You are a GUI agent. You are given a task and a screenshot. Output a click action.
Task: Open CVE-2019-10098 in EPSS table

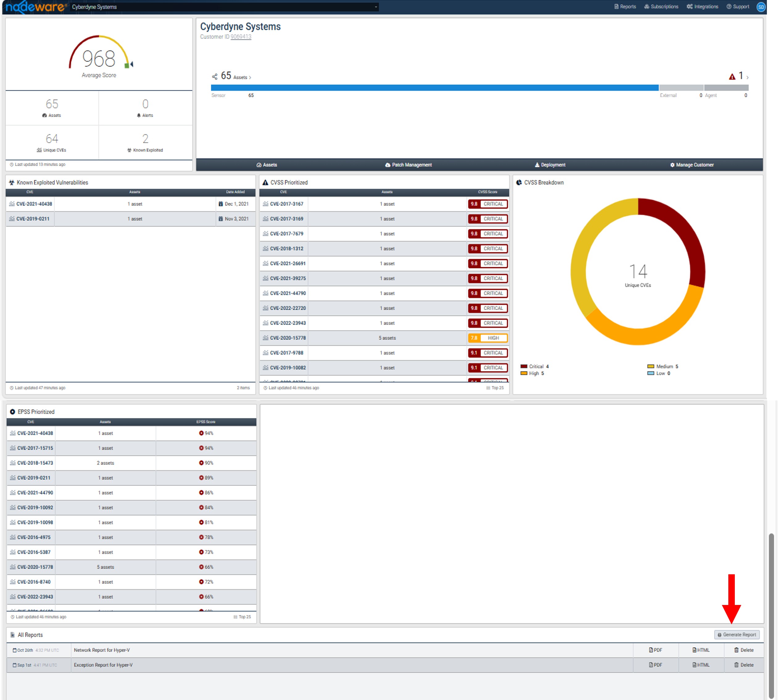pyautogui.click(x=35, y=523)
